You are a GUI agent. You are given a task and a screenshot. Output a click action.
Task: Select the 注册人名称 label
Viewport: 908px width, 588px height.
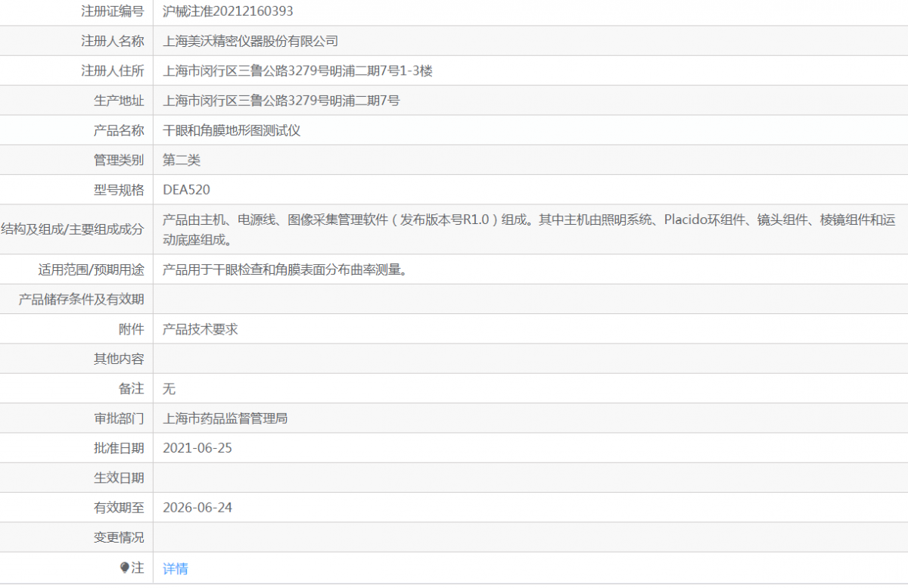click(x=113, y=41)
